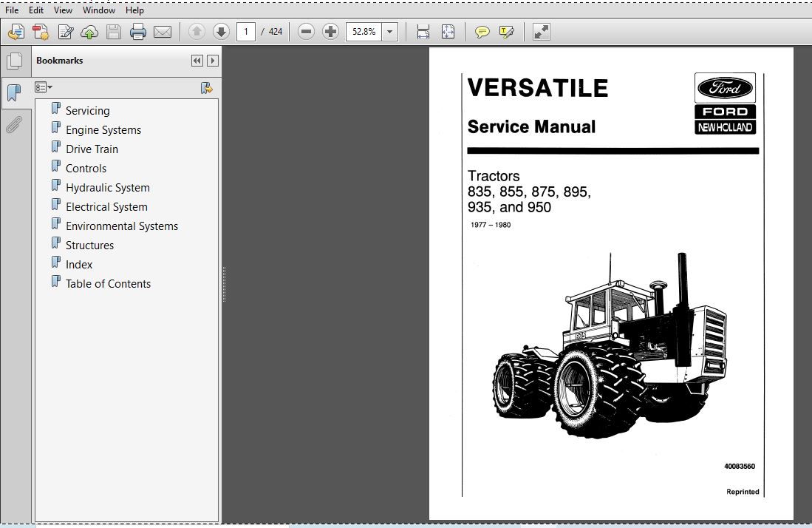Open the Servicing bookmark
The image size is (812, 528).
87,110
